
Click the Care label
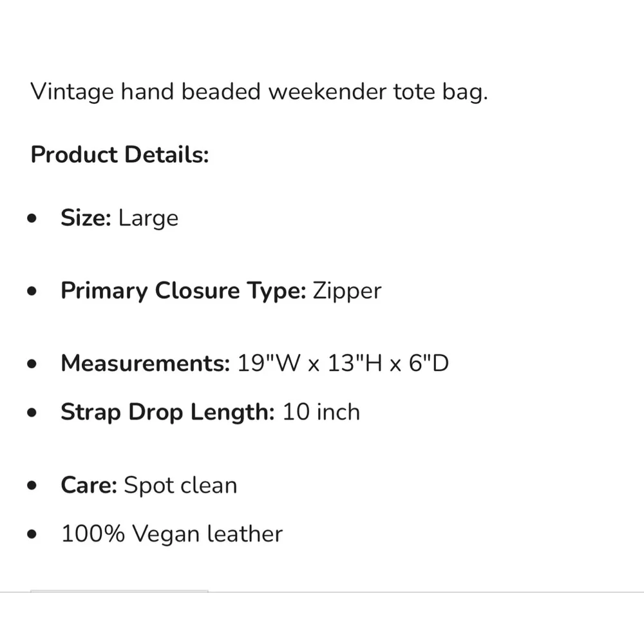(89, 485)
